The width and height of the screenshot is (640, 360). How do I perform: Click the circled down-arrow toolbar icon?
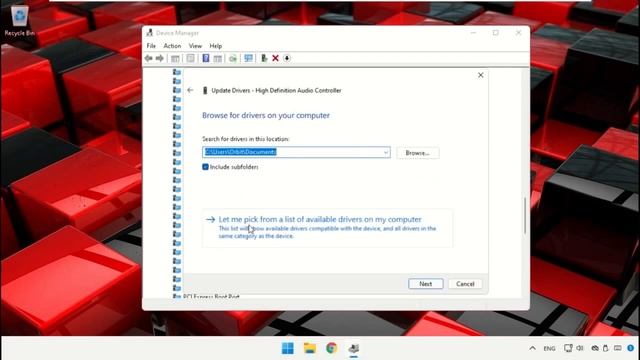coord(287,58)
